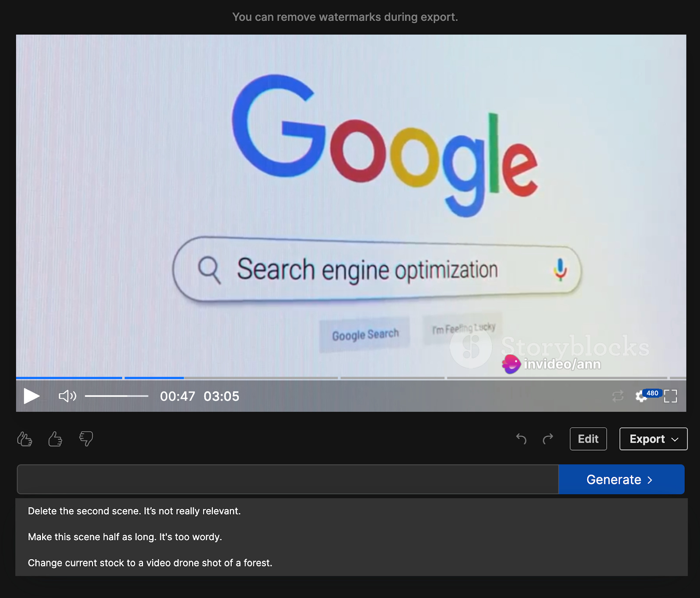Open the Edit button
The height and width of the screenshot is (598, 700).
click(588, 439)
